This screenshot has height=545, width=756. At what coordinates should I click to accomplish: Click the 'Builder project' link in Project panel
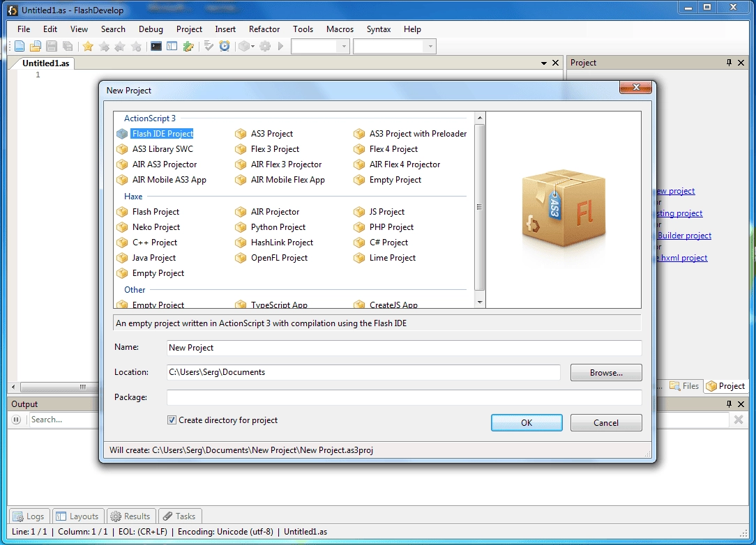(x=684, y=236)
